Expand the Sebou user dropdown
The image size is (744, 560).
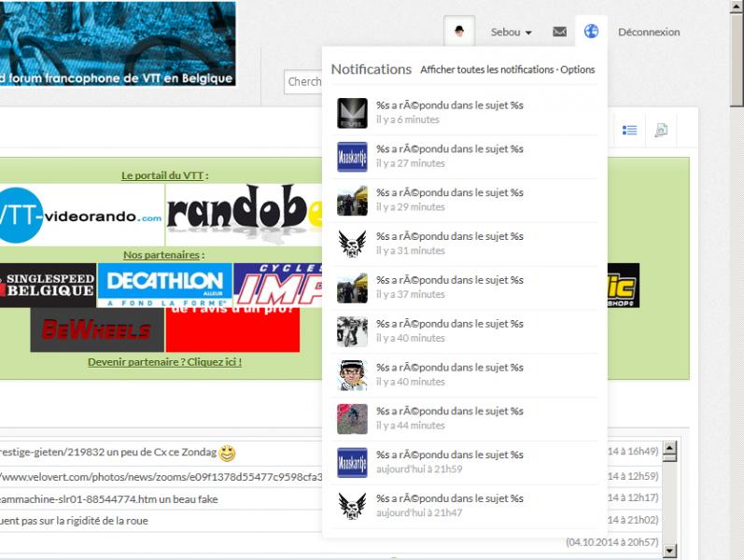pos(511,33)
